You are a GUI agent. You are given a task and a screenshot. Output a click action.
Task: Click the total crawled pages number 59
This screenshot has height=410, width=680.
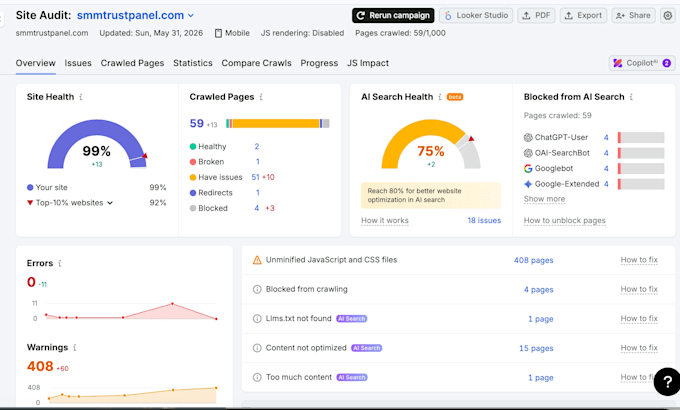pyautogui.click(x=196, y=124)
